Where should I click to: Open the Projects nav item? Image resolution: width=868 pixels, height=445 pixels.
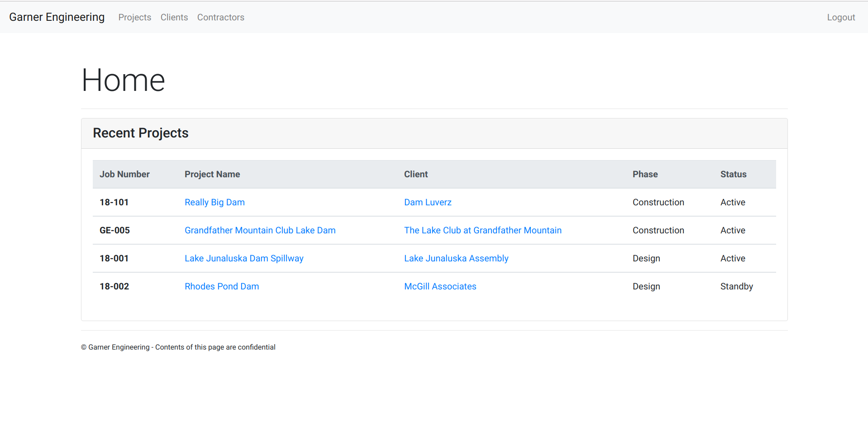tap(135, 17)
